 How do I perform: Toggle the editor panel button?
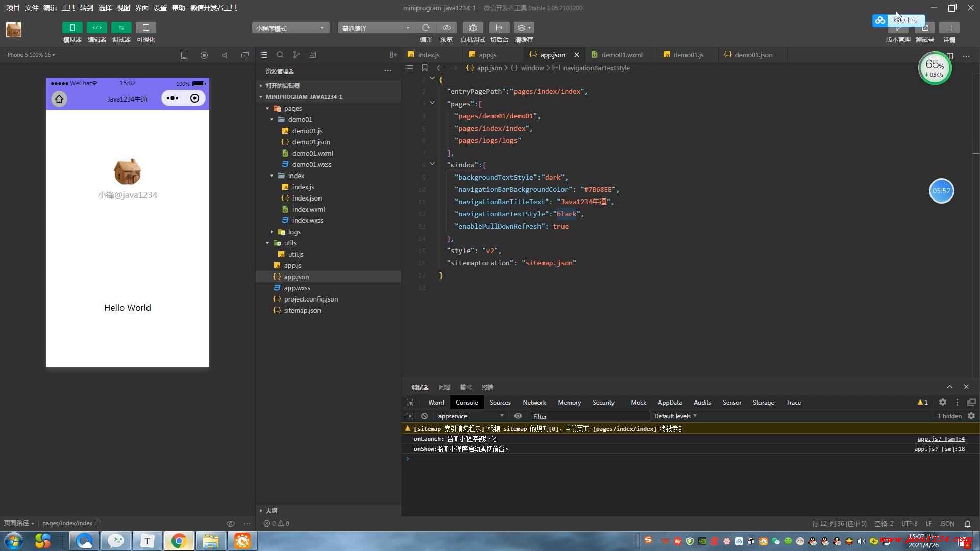96,28
